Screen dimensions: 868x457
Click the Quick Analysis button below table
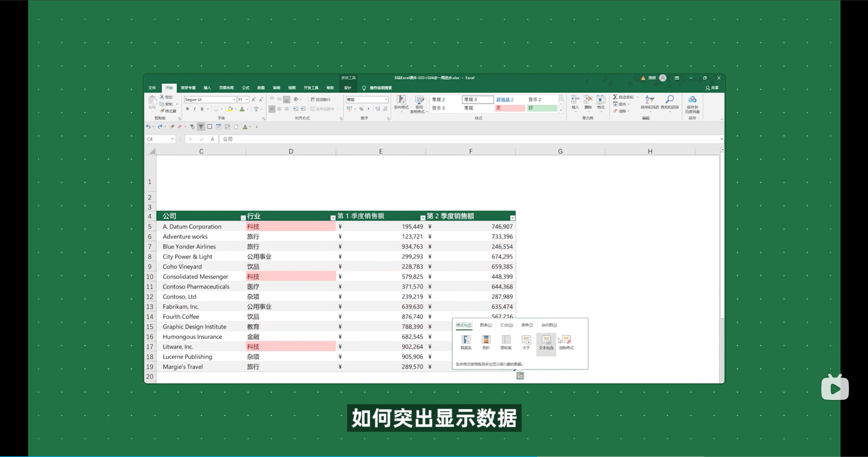pos(520,376)
